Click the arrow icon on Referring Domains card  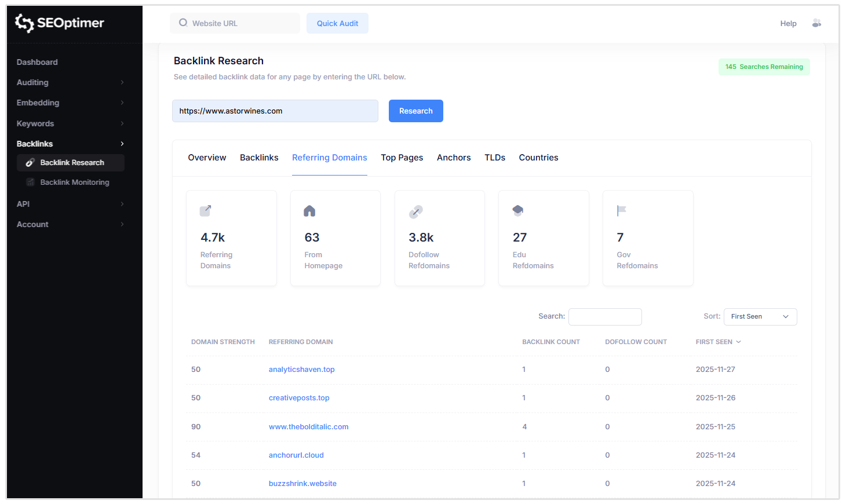point(205,211)
